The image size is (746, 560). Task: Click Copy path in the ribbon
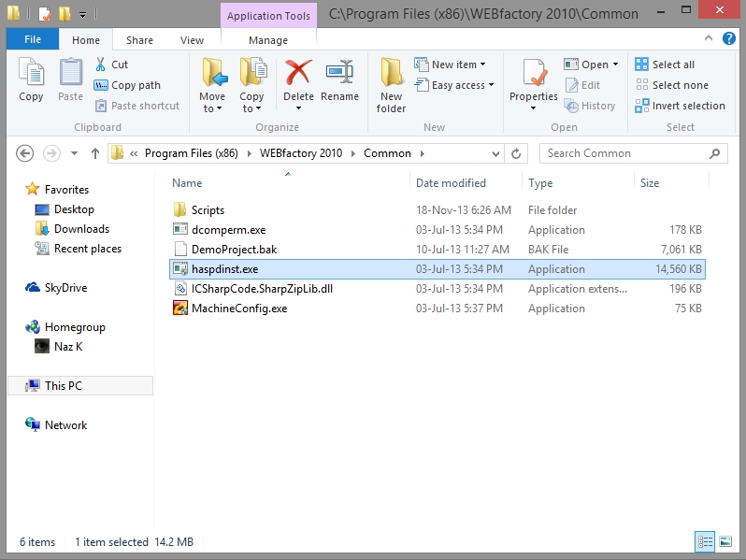coord(127,85)
